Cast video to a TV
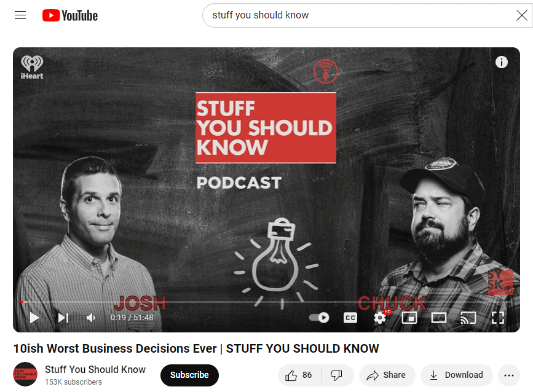The width and height of the screenshot is (533, 392). (x=468, y=318)
